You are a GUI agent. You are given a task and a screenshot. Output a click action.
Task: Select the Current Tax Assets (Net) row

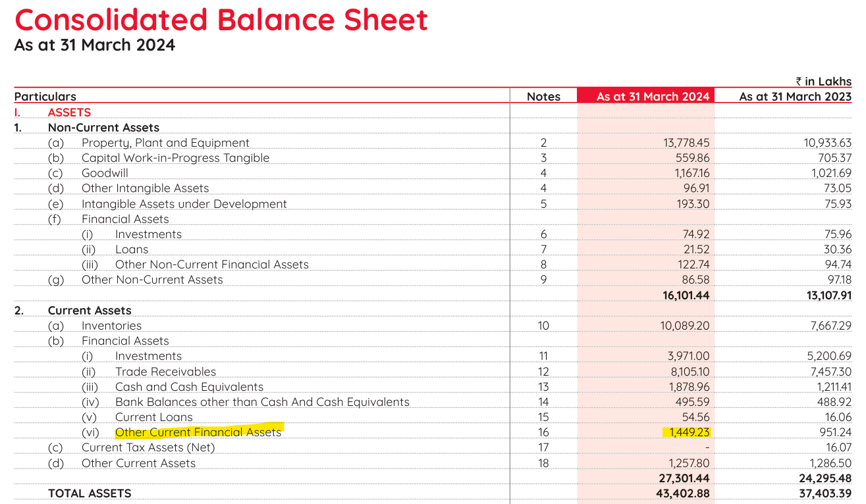coord(433,447)
